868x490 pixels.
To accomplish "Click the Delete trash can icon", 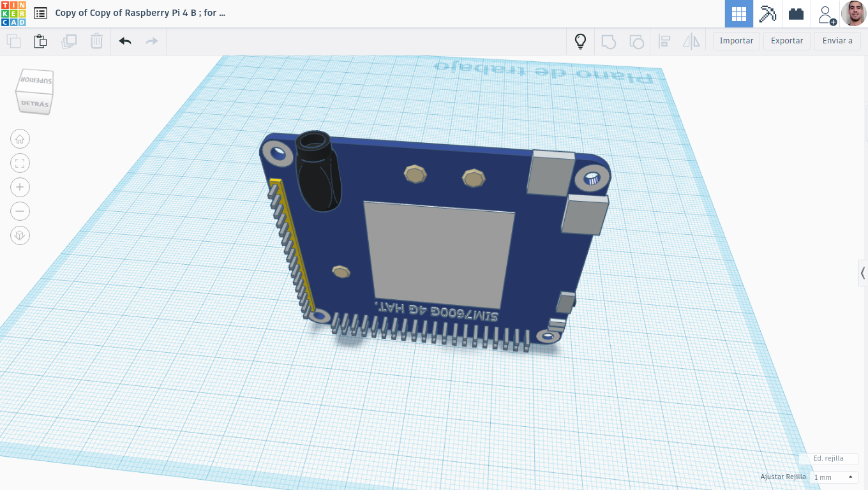I will [96, 41].
